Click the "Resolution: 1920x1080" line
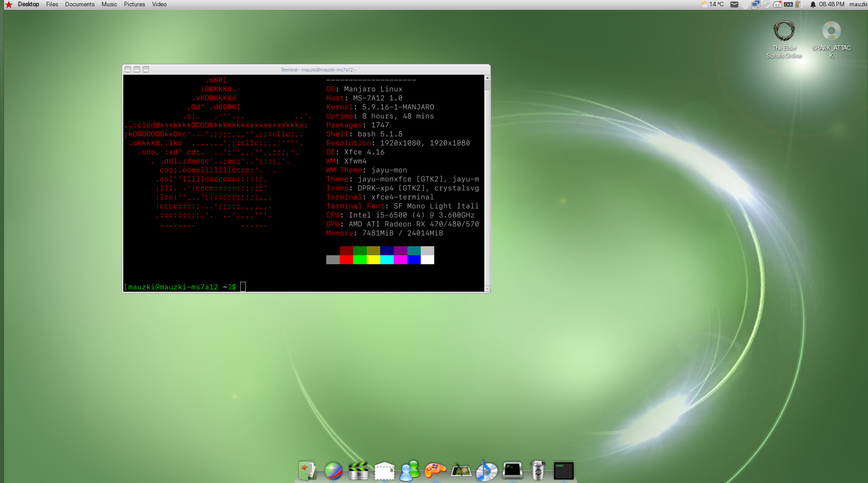Viewport: 868px width, 483px height. (398, 143)
